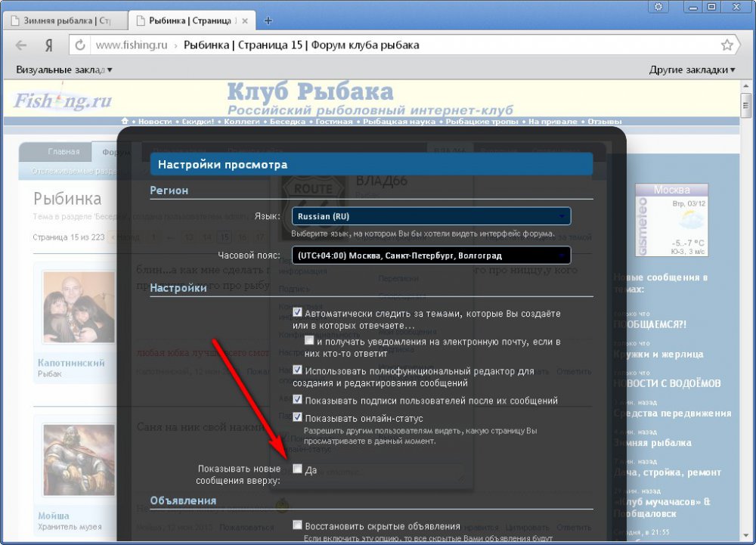Click the browser back arrow button

20,45
